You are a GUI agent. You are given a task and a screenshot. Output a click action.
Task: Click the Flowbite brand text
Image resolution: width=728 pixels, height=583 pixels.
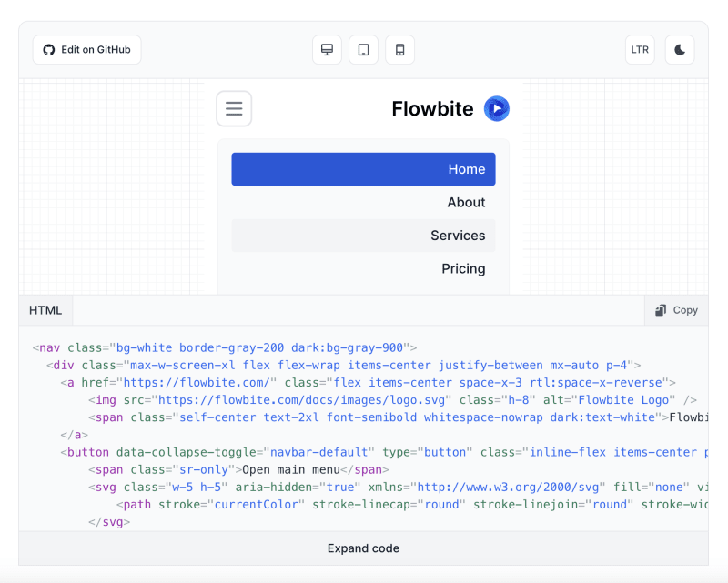pos(432,108)
